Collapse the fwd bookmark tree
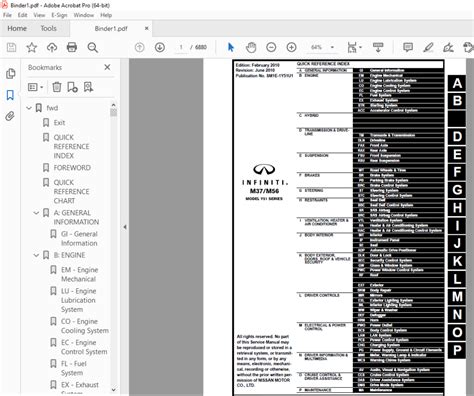This screenshot has width=474, height=396. (29, 108)
